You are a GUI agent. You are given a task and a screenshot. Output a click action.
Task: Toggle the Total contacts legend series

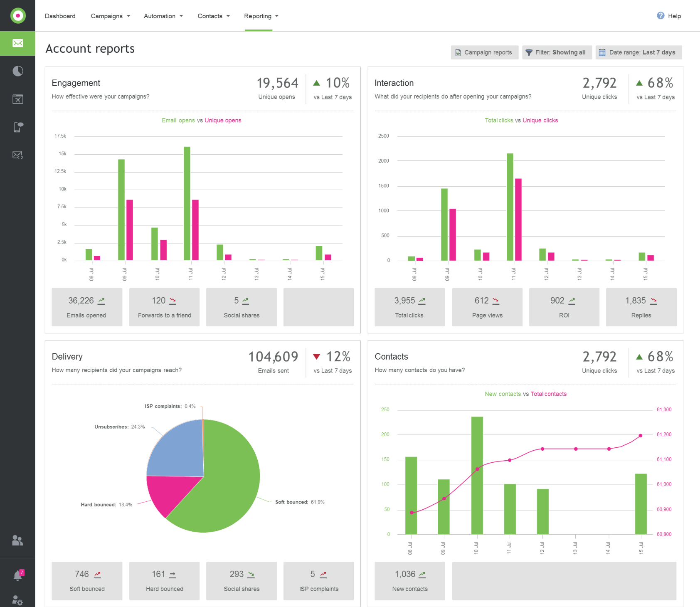pos(549,394)
